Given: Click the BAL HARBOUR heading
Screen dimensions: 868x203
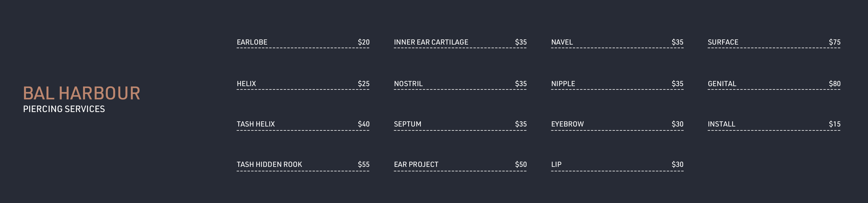Looking at the screenshot, I should click(82, 93).
